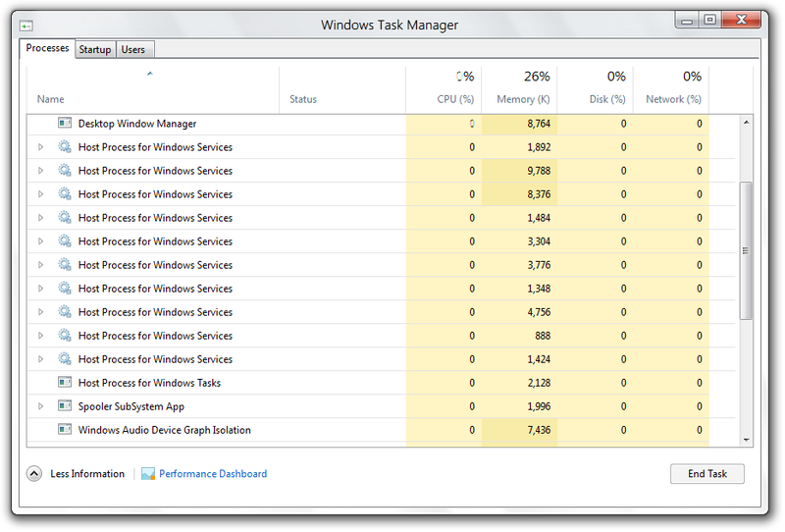Expand the host process using 1,348 K
Image resolution: width=785 pixels, height=532 pixels.
click(41, 288)
